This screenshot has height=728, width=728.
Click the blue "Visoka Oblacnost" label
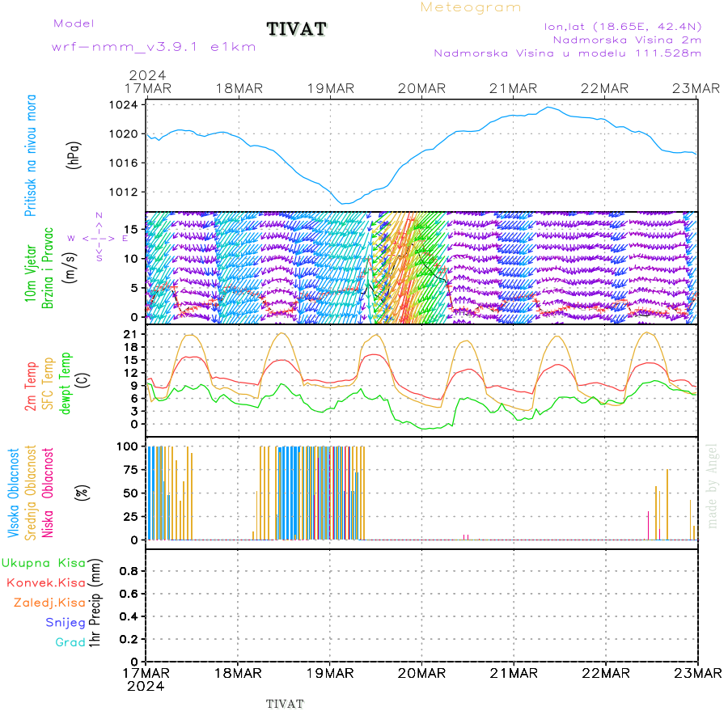click(x=13, y=493)
